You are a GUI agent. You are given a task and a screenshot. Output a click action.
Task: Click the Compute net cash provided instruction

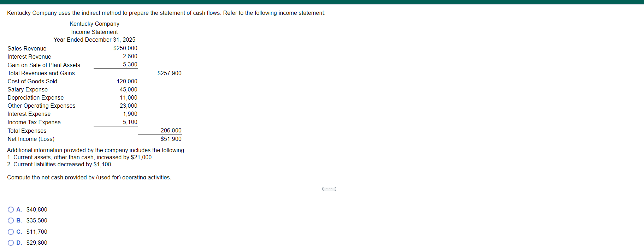click(89, 177)
